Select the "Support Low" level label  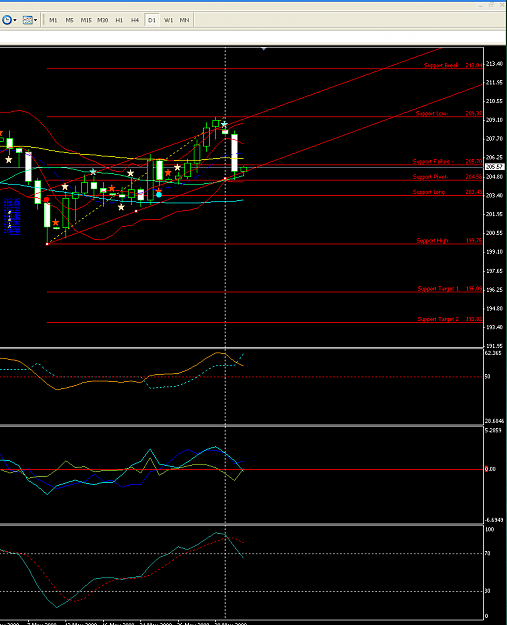pyautogui.click(x=432, y=113)
